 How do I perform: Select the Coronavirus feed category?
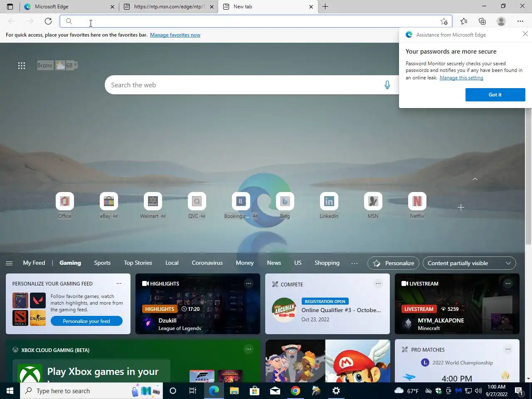[207, 263]
